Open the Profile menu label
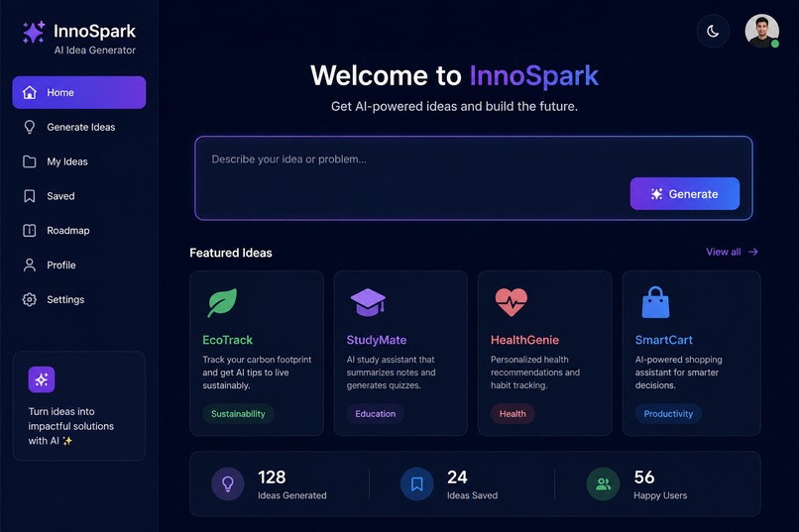The width and height of the screenshot is (799, 532). click(x=61, y=266)
